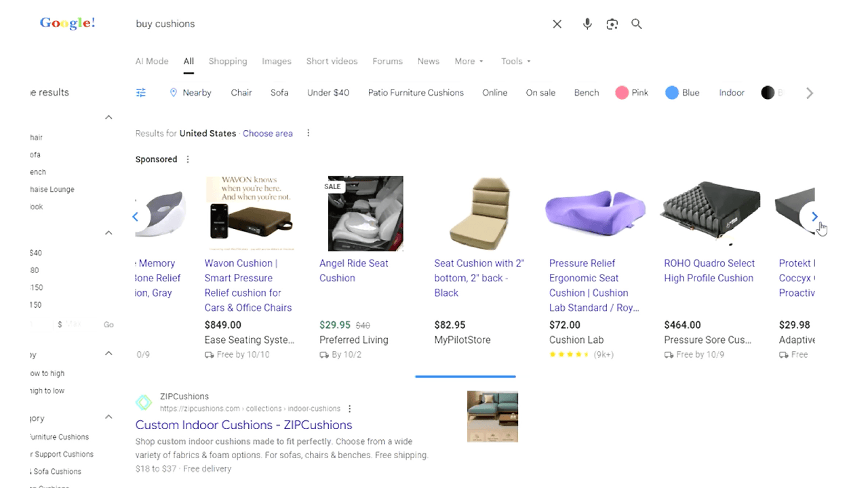
Task: Open the filter settings sliders icon
Action: (141, 93)
